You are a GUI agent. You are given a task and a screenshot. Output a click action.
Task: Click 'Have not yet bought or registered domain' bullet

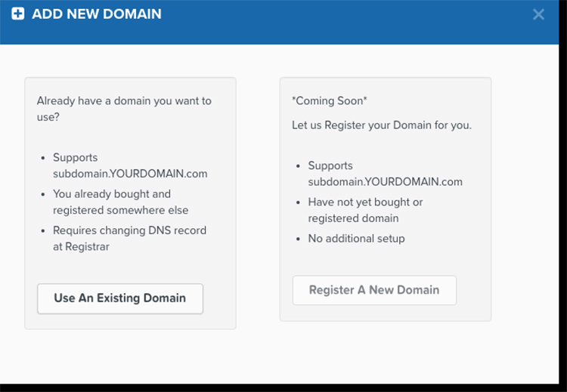pos(365,210)
